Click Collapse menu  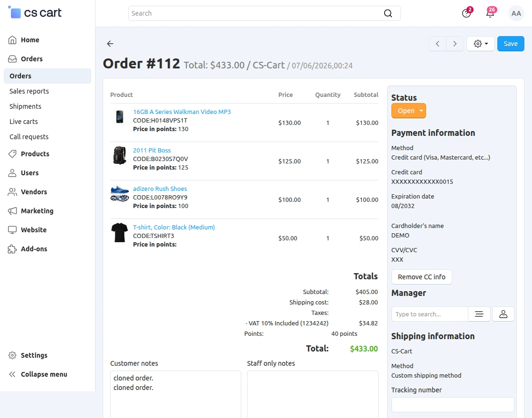tap(44, 375)
